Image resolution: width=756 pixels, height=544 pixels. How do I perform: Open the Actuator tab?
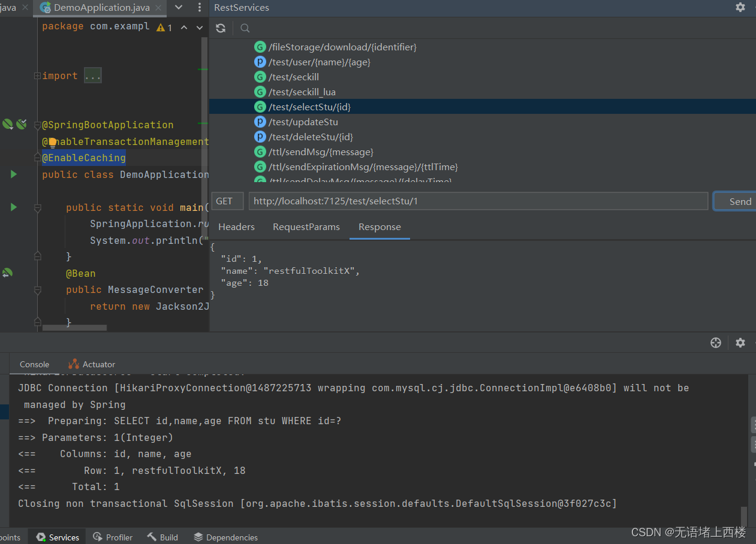pos(97,364)
